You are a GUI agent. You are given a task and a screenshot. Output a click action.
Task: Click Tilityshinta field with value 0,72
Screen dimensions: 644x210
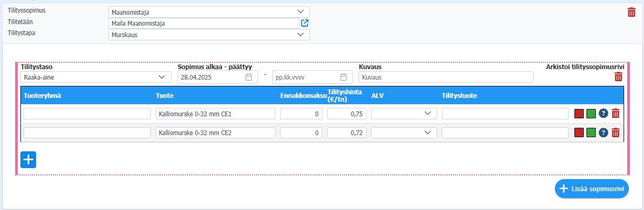pos(347,132)
